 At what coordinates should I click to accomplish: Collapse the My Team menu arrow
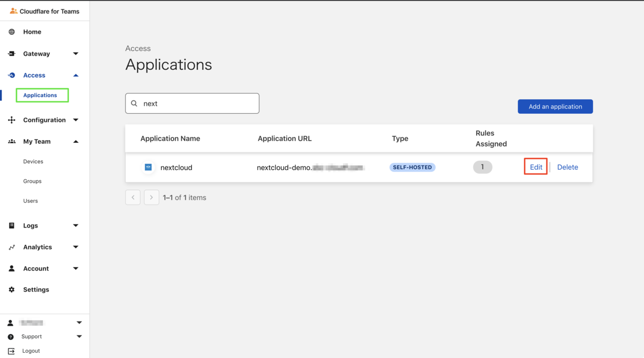76,141
